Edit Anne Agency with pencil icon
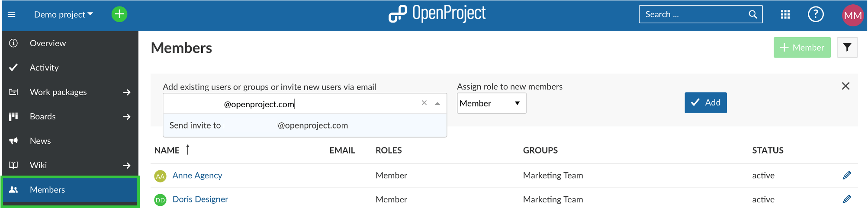This screenshot has height=208, width=868. click(847, 175)
